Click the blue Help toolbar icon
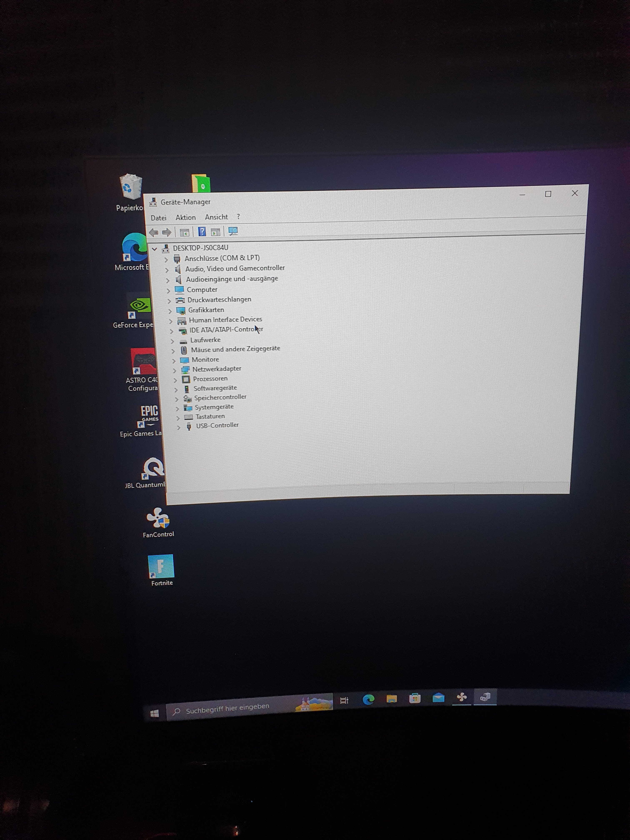The height and width of the screenshot is (840, 630). pyautogui.click(x=202, y=232)
